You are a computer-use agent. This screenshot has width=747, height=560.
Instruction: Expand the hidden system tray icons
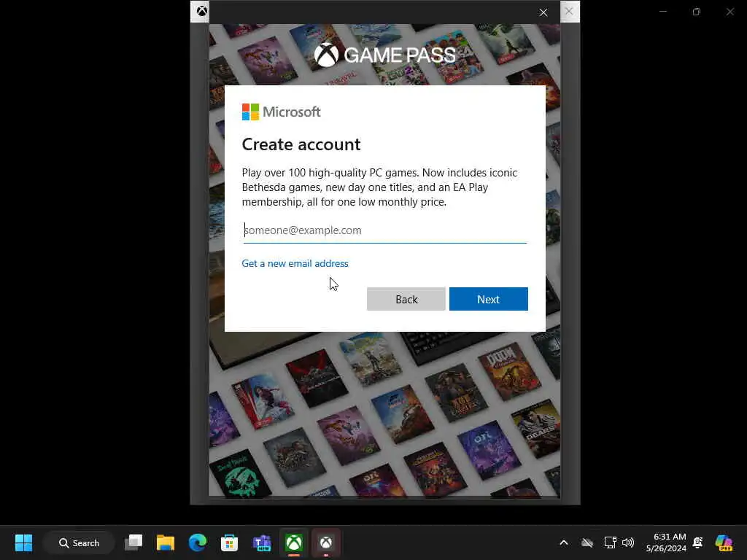pos(564,542)
